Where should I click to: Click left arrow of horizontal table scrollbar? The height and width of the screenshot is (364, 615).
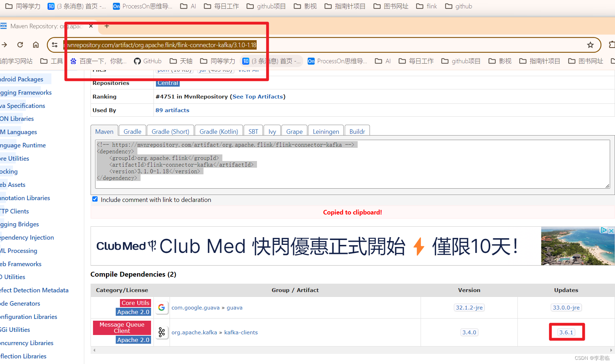(x=94, y=350)
